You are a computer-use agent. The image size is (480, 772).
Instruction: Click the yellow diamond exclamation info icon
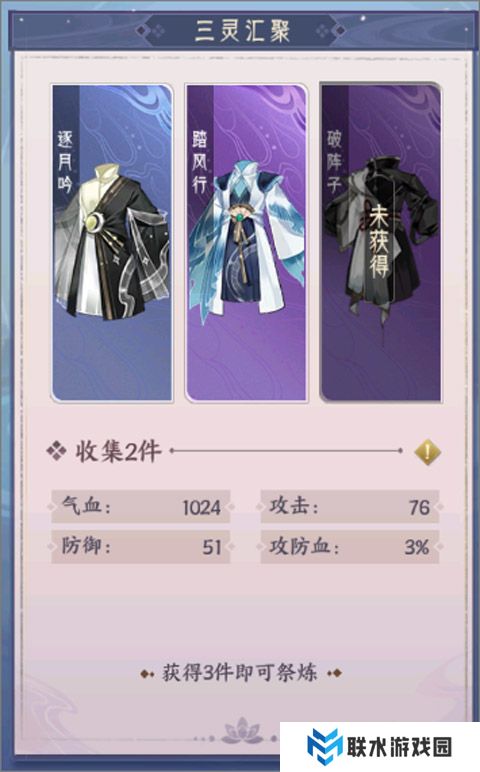[427, 451]
